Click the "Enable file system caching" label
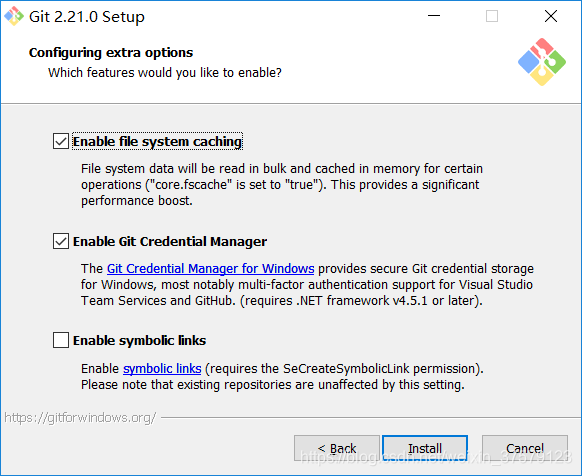The height and width of the screenshot is (476, 582). pyautogui.click(x=157, y=141)
